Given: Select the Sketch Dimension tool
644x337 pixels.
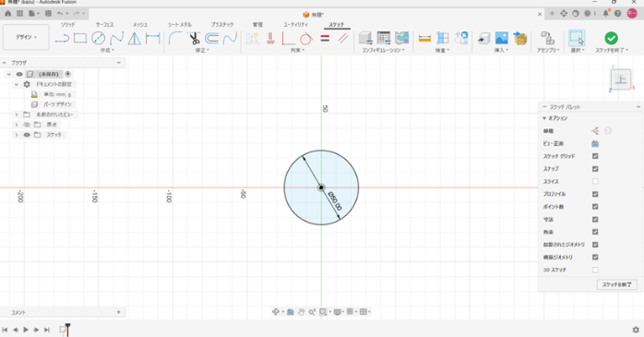Looking at the screenshot, I should coord(152,39).
